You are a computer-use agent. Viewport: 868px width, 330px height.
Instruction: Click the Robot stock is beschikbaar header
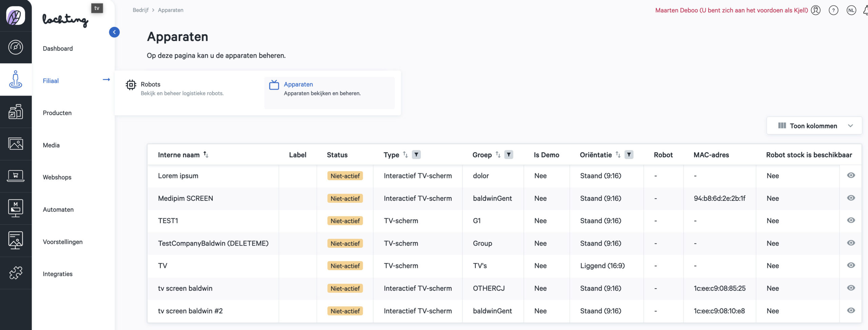pos(809,155)
